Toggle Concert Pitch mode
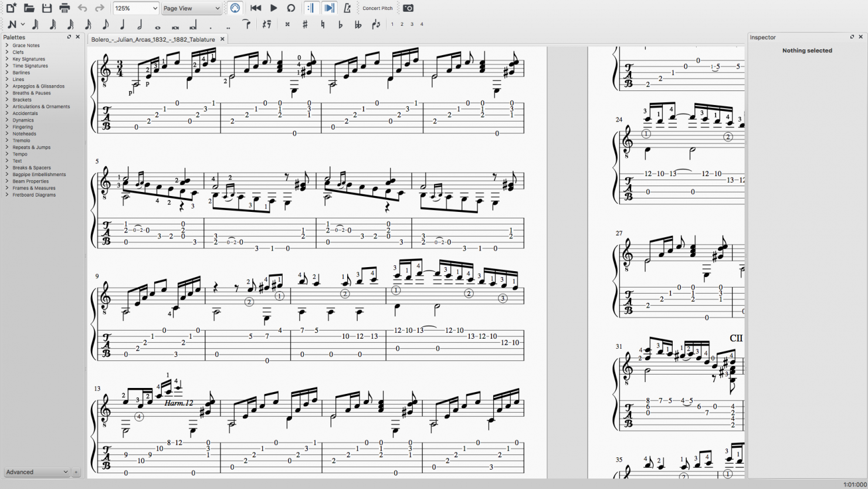868x489 pixels. click(377, 8)
